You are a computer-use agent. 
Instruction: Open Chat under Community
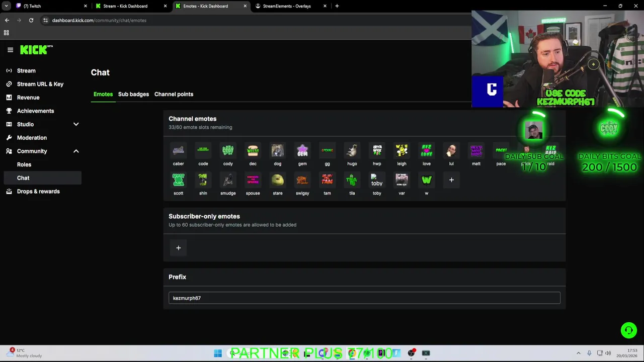tap(42, 178)
